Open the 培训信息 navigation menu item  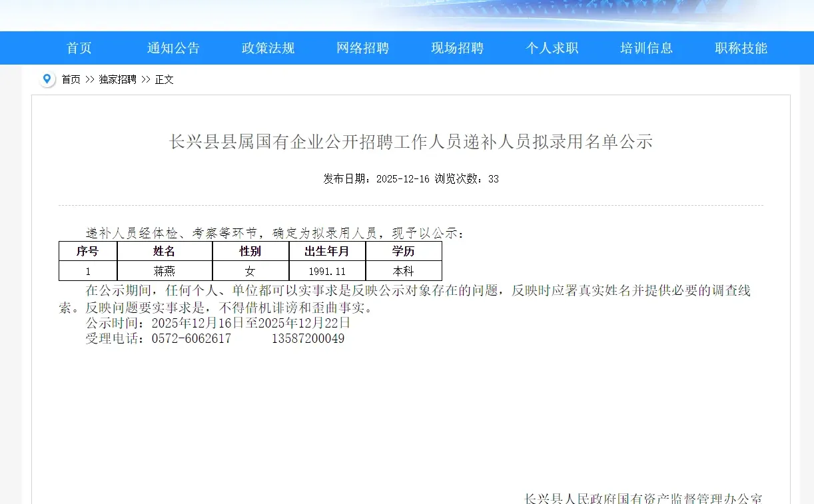(646, 47)
